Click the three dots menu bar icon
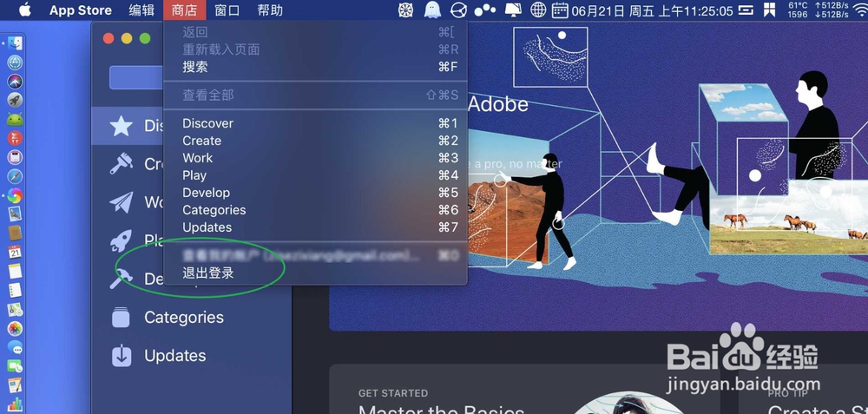The height and width of the screenshot is (414, 868). tap(485, 10)
